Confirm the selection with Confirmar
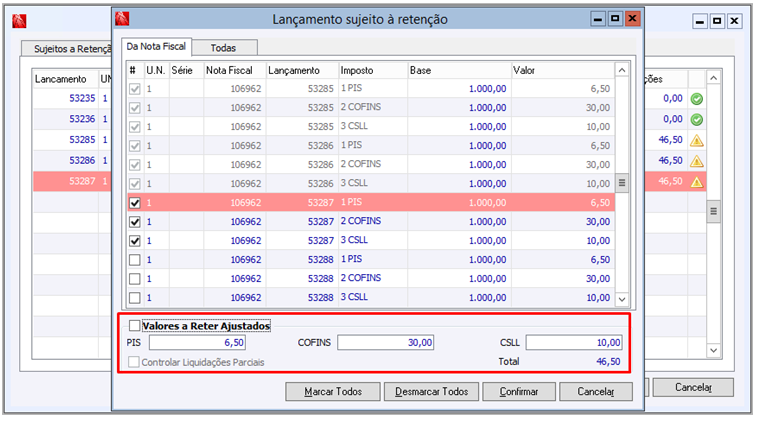768x424 pixels. pos(519,392)
